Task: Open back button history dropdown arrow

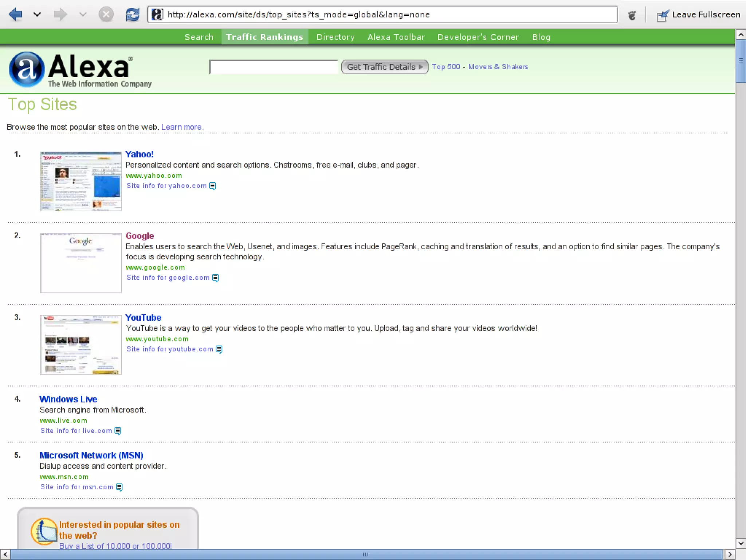Action: [37, 15]
